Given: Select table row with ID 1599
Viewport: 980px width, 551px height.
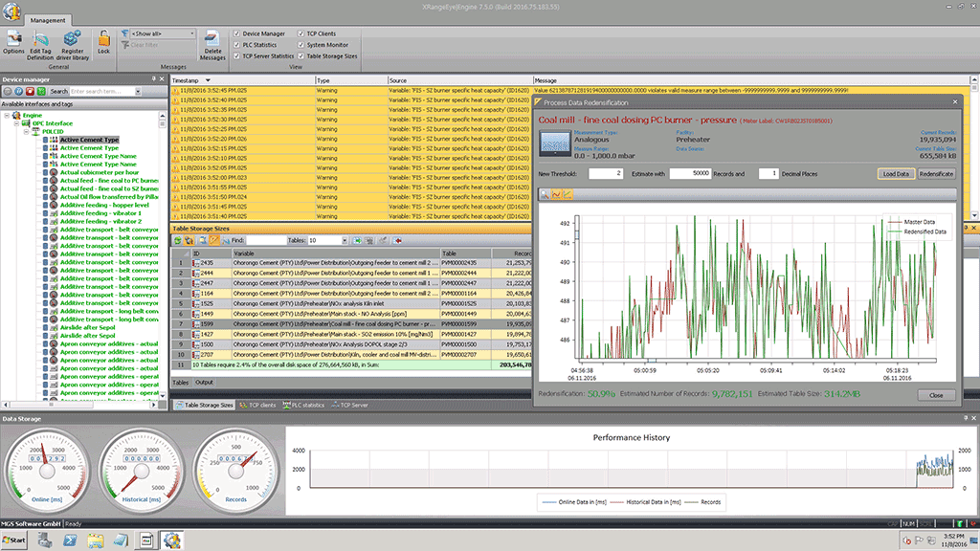Looking at the screenshot, I should (351, 324).
